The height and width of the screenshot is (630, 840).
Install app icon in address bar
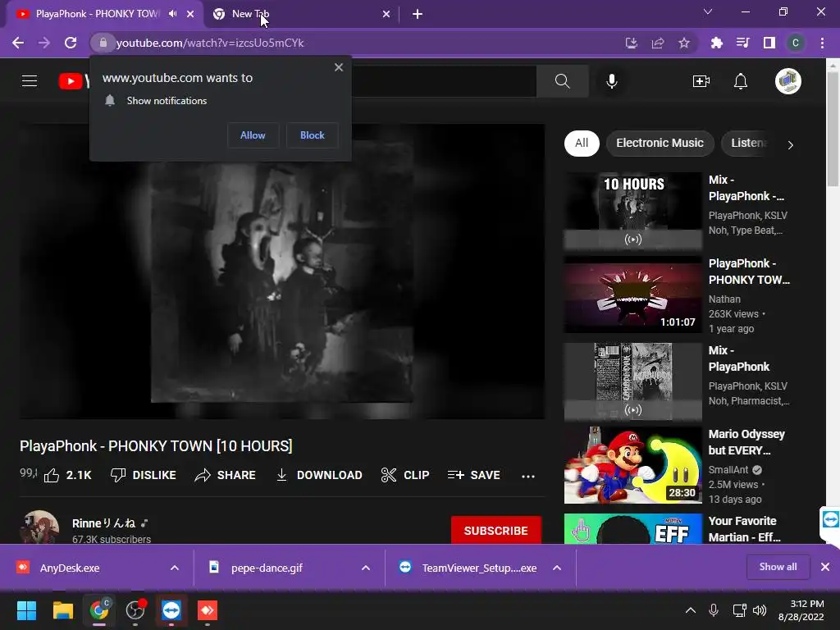[x=632, y=43]
